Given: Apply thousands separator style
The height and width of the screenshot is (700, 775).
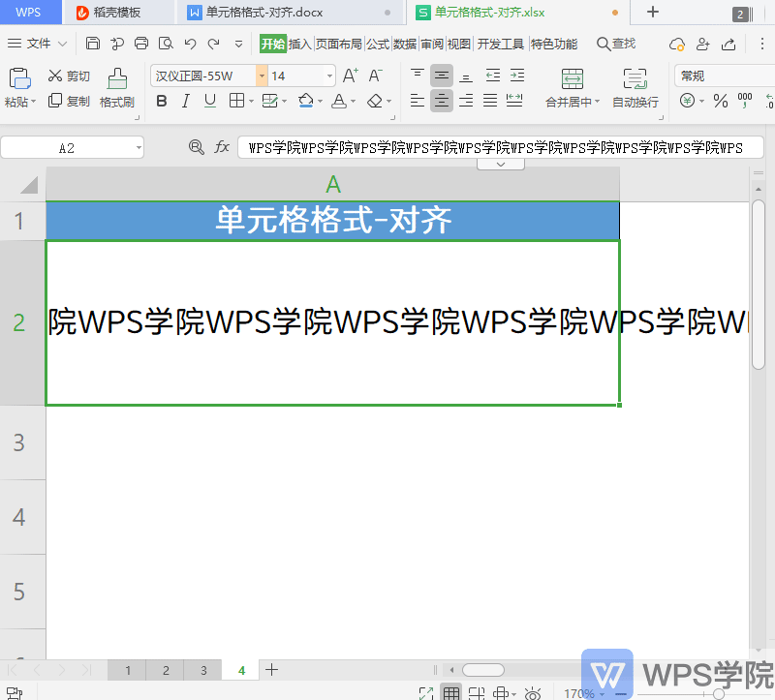Looking at the screenshot, I should click(x=744, y=101).
